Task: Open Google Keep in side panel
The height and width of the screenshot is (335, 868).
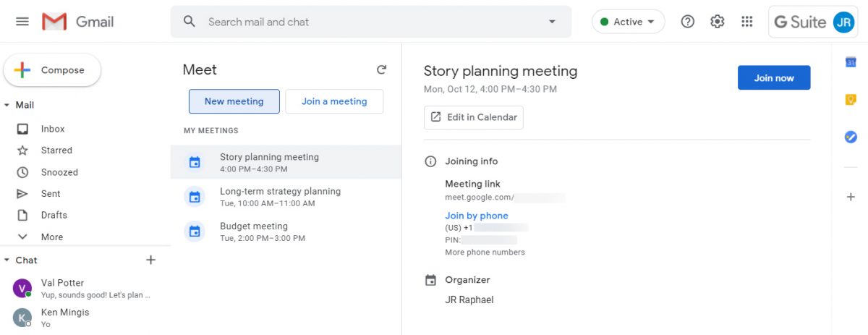Action: (851, 100)
